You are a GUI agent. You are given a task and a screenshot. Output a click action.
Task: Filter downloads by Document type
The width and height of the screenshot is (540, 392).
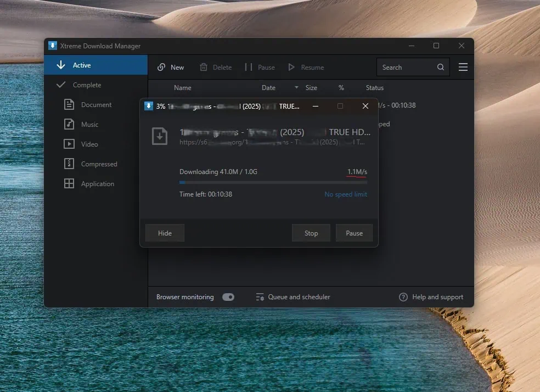95,104
